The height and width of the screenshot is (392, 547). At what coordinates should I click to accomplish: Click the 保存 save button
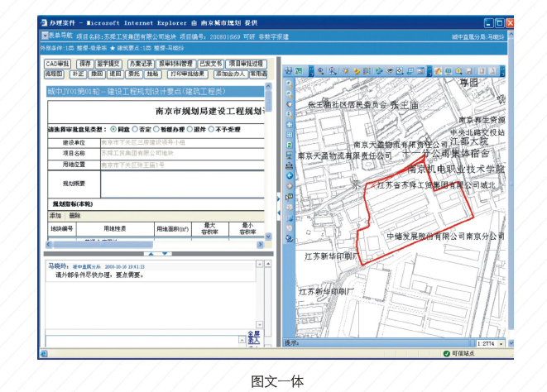[x=84, y=64]
